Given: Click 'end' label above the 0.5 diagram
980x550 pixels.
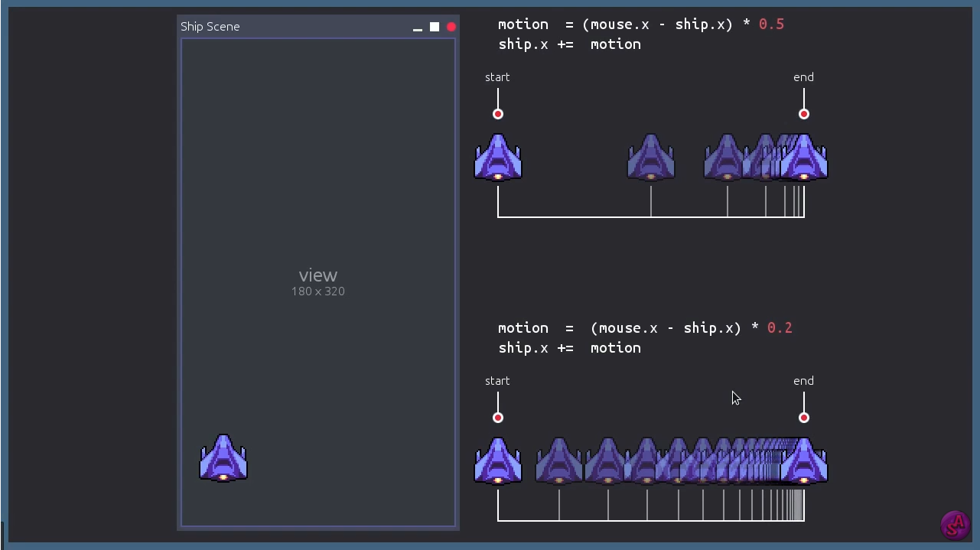Looking at the screenshot, I should pyautogui.click(x=803, y=77).
